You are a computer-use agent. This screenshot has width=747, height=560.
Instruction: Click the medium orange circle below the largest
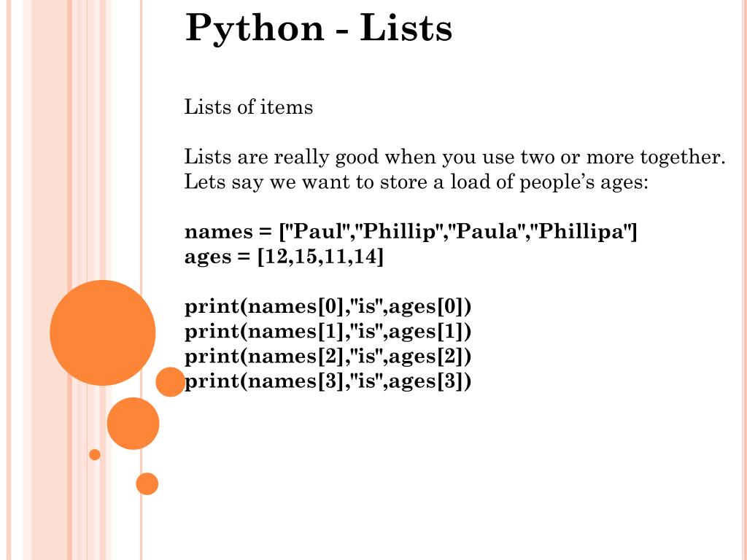[x=133, y=424]
